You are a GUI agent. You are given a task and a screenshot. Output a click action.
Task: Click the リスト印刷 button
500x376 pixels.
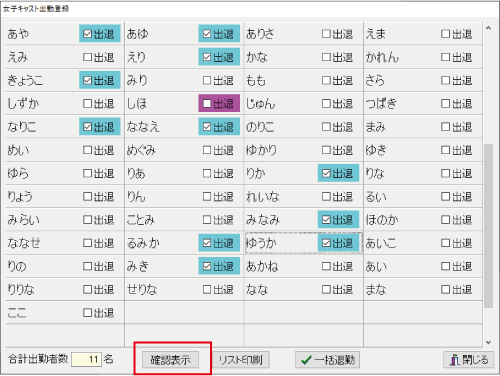pyautogui.click(x=241, y=360)
